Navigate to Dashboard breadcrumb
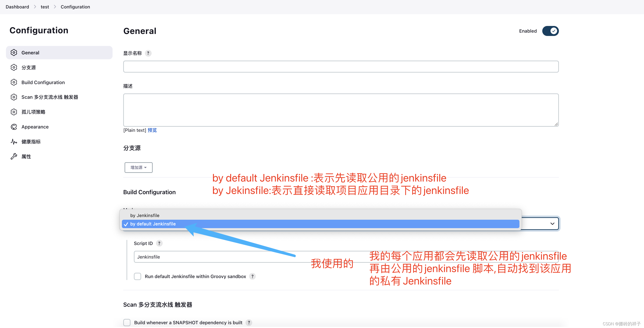 (17, 7)
